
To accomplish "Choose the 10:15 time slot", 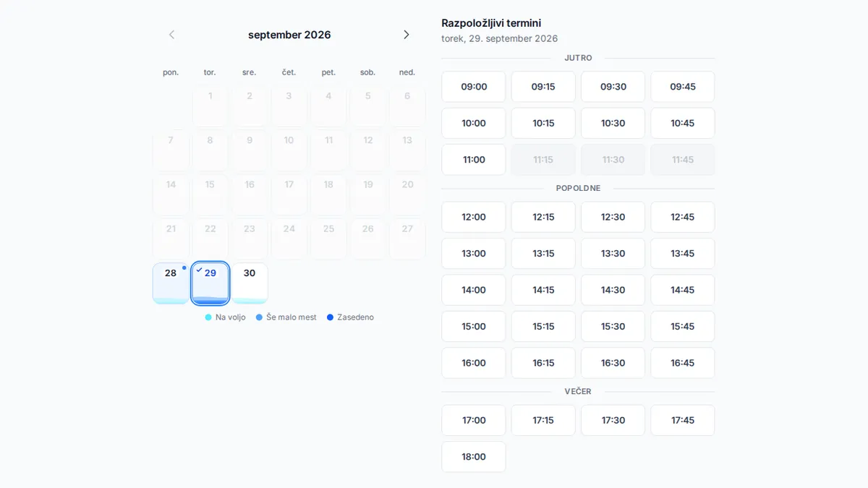I will tap(543, 123).
